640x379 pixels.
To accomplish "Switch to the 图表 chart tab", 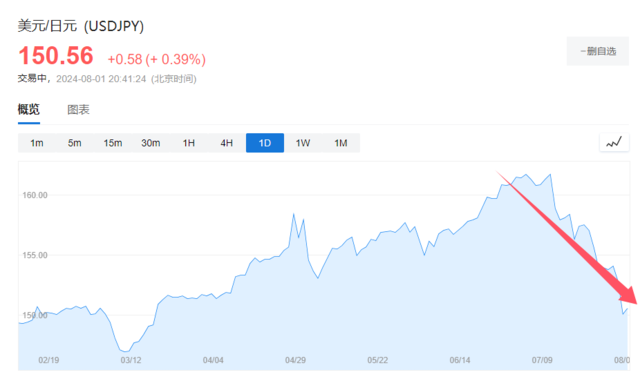I will pyautogui.click(x=78, y=109).
